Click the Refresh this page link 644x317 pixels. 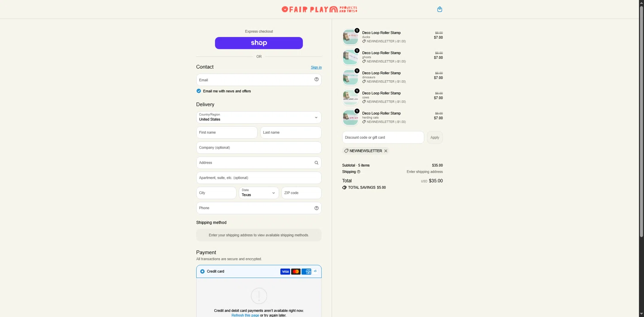point(245,315)
